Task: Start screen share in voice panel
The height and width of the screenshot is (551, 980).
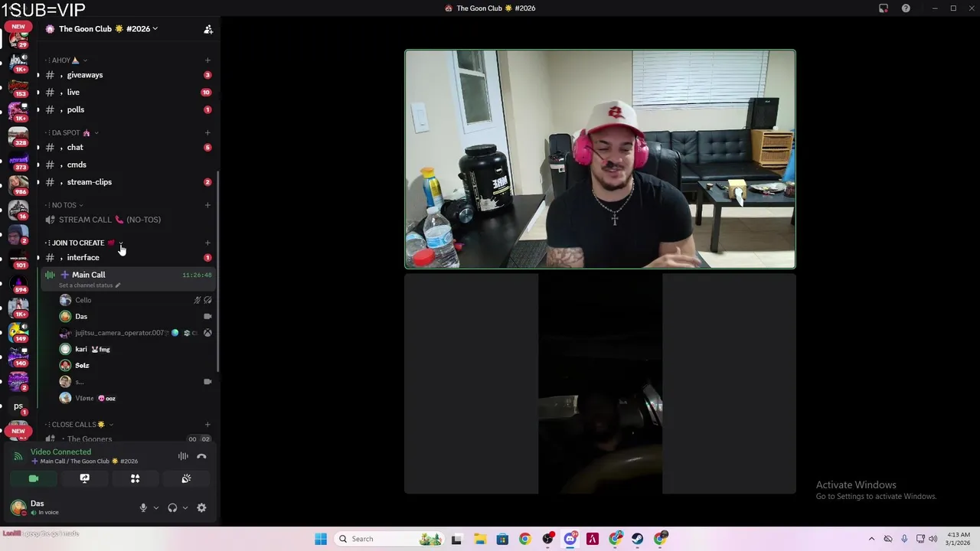Action: [x=84, y=478]
